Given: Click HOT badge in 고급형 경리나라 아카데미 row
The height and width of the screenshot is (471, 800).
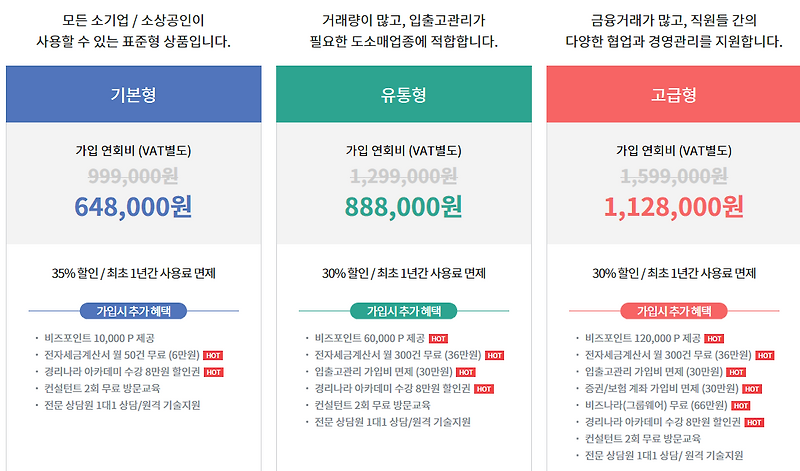Looking at the screenshot, I should (x=754, y=423).
